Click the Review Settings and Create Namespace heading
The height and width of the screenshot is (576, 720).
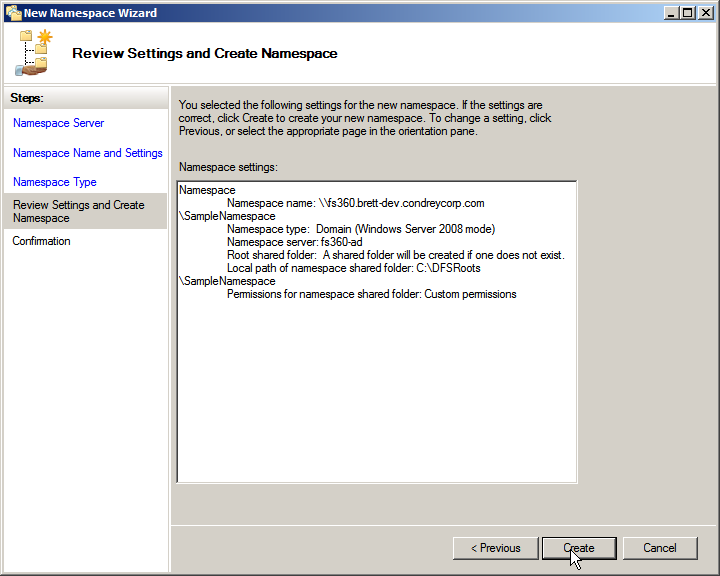click(x=205, y=53)
